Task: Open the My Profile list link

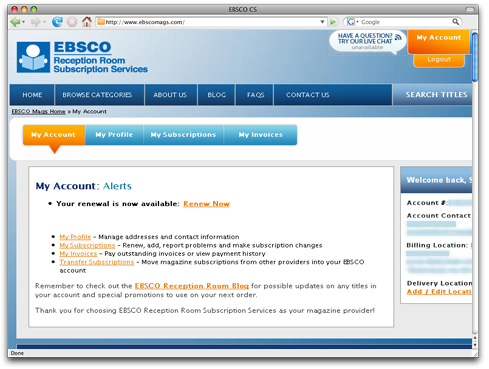Action: [x=75, y=237]
